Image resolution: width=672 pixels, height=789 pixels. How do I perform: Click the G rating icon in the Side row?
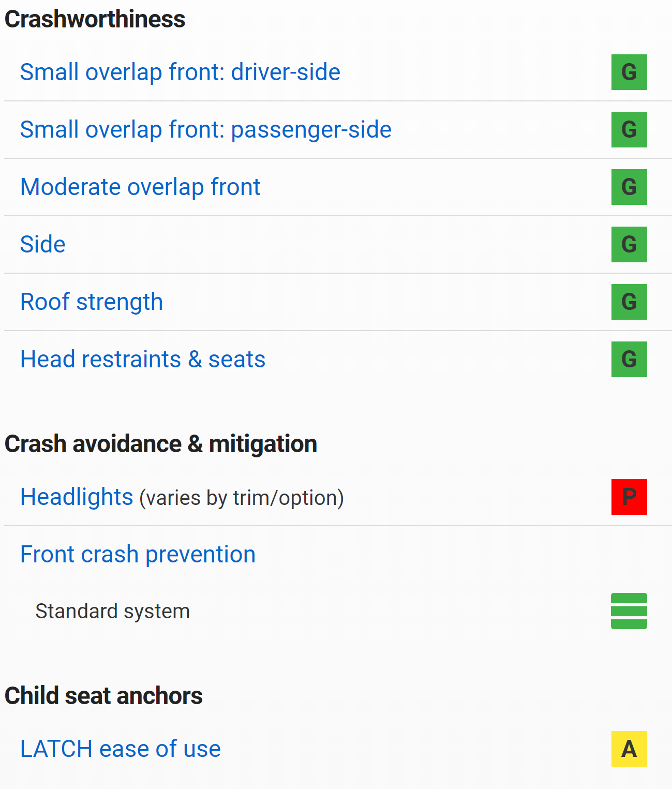point(629,244)
